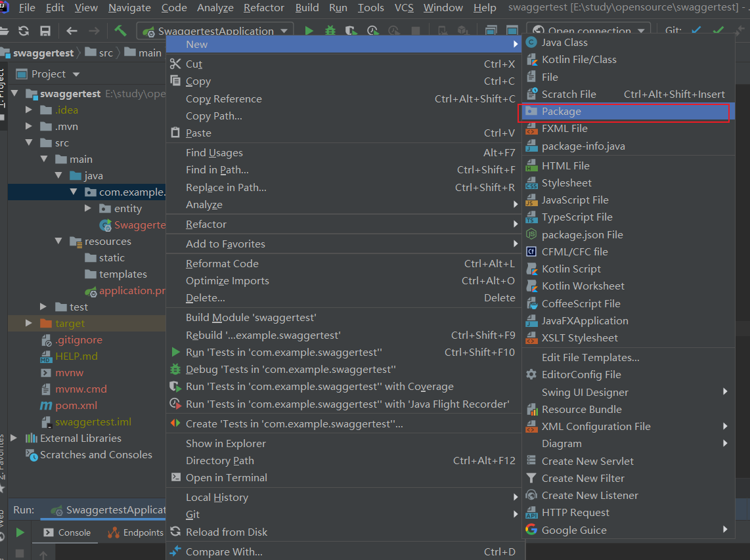Click the Git update project checkmark icon
The height and width of the screenshot is (560, 750).
pos(696,30)
